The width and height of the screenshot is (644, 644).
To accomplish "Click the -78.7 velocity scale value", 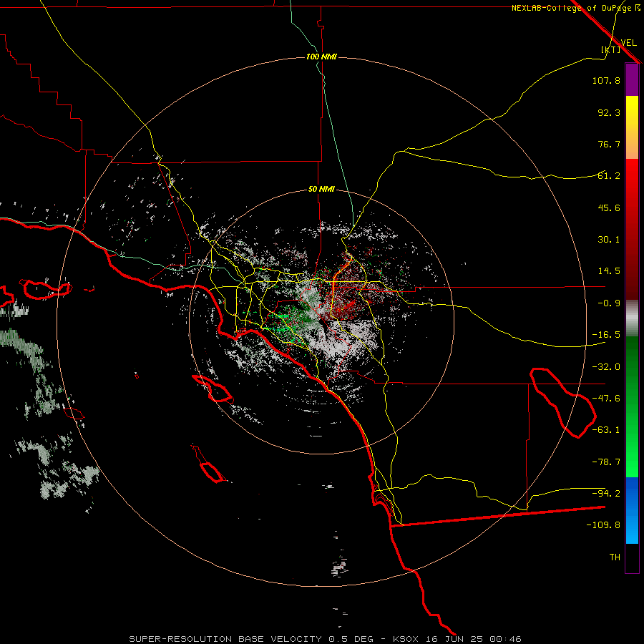I will pyautogui.click(x=606, y=462).
